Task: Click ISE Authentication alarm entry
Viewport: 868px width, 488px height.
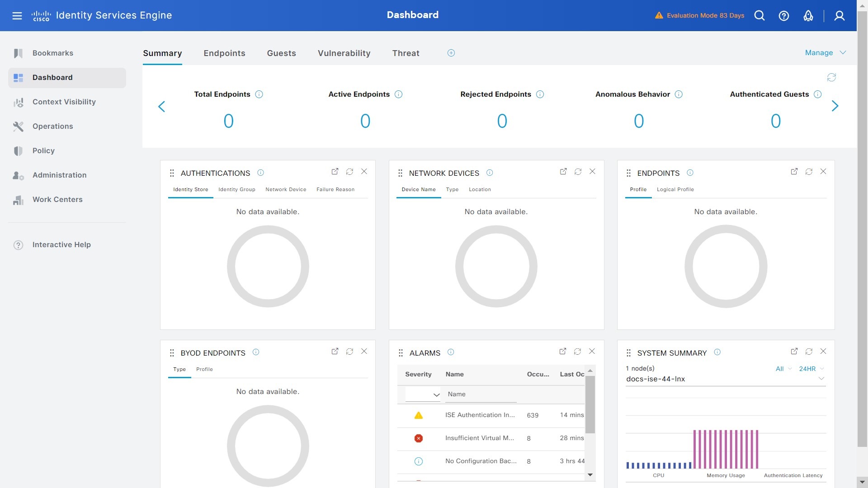Action: click(x=480, y=415)
